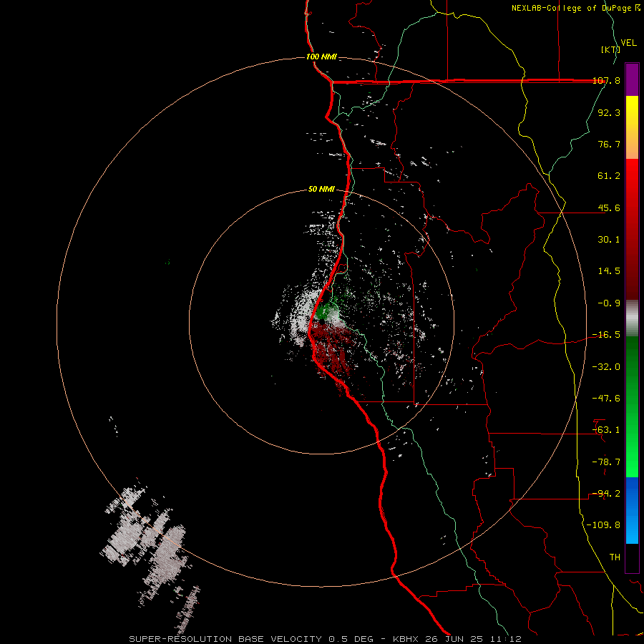Viewport: 644px width, 644px height.
Task: Click the TH legend label
Action: pos(615,557)
